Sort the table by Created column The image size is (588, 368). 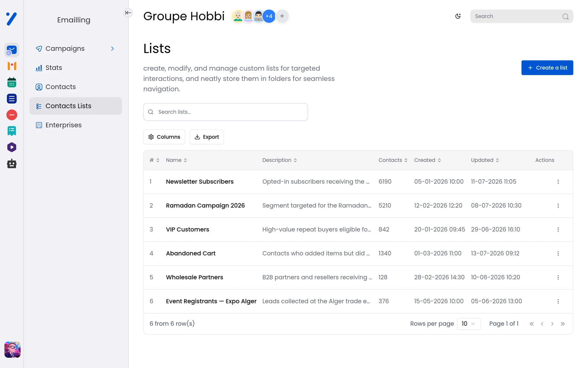pos(428,160)
